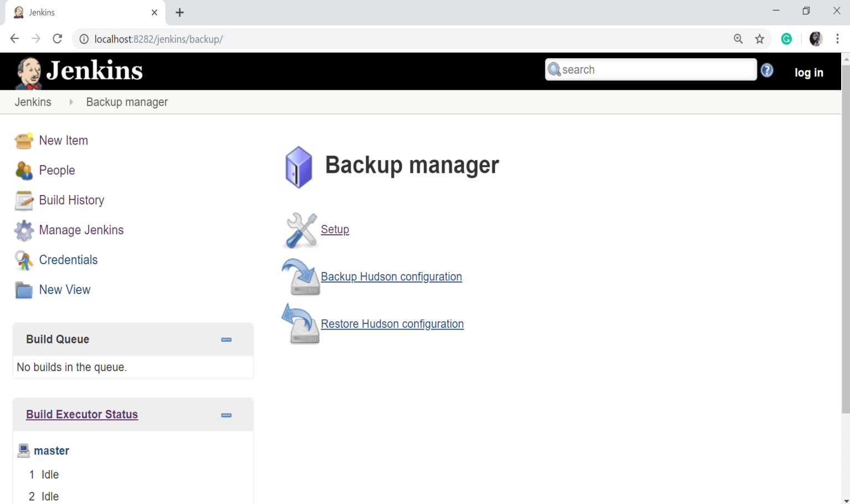Collapse the Build Queue panel

226,340
